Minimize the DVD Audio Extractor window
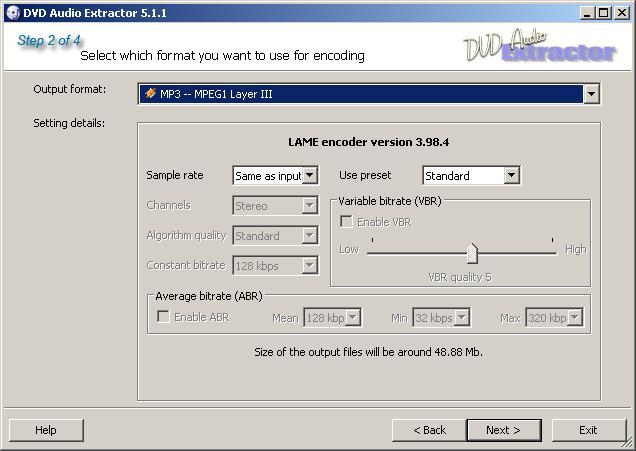The height and width of the screenshot is (451, 636). (586, 13)
